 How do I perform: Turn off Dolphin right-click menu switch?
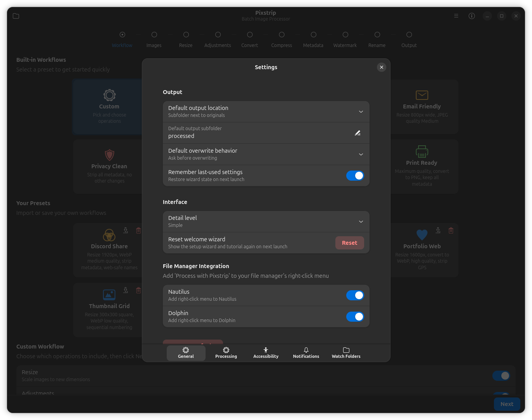click(x=355, y=317)
